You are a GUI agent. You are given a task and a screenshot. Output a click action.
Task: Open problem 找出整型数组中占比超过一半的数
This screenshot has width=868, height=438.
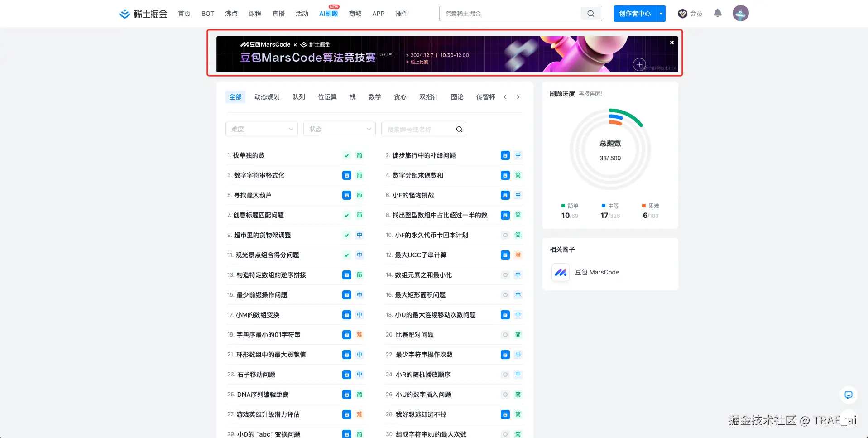coord(440,215)
